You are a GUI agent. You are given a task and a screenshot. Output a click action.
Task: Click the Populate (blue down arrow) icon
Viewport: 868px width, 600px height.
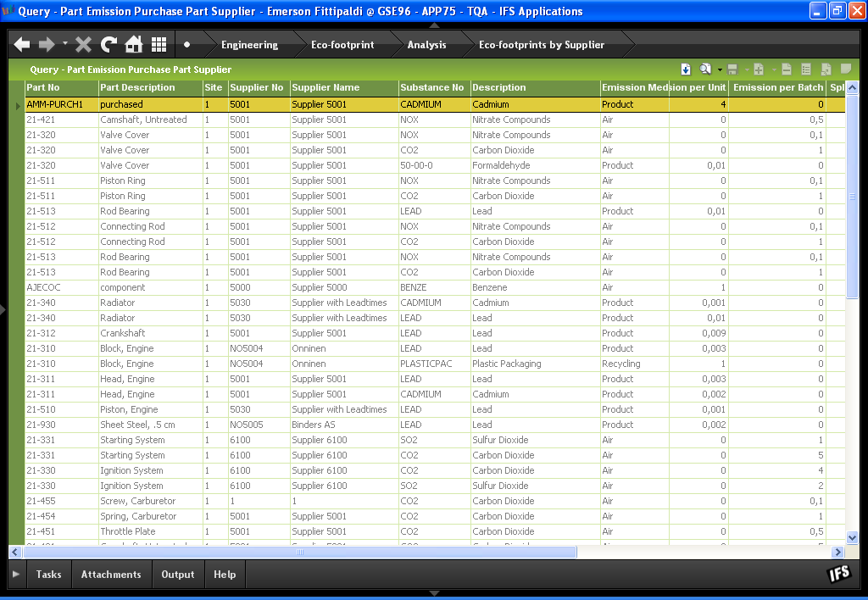point(686,69)
